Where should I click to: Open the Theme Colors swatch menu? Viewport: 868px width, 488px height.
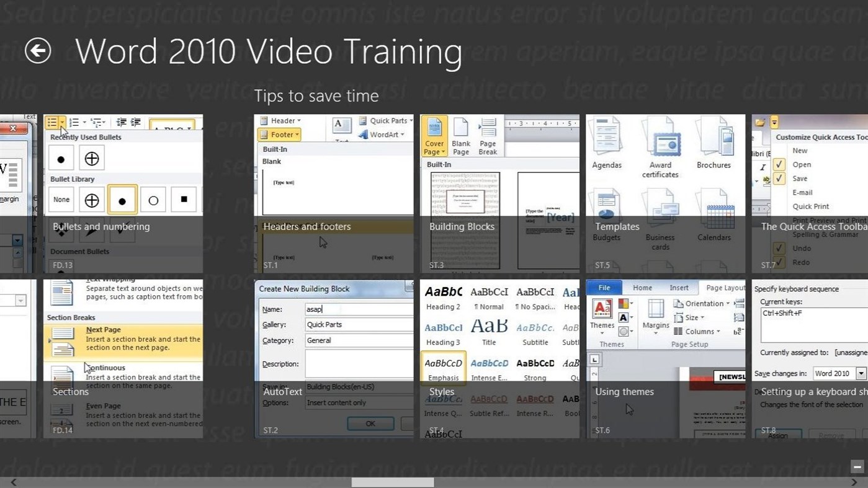[x=624, y=304]
